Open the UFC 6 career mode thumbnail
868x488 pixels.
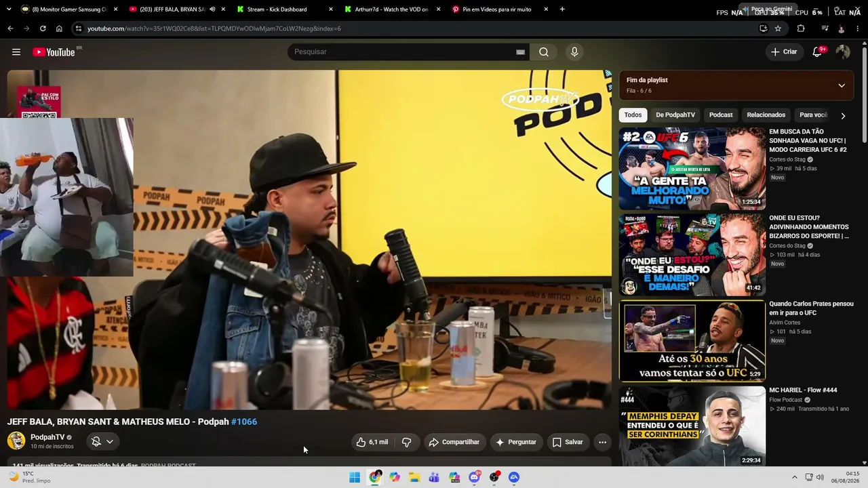(692, 169)
